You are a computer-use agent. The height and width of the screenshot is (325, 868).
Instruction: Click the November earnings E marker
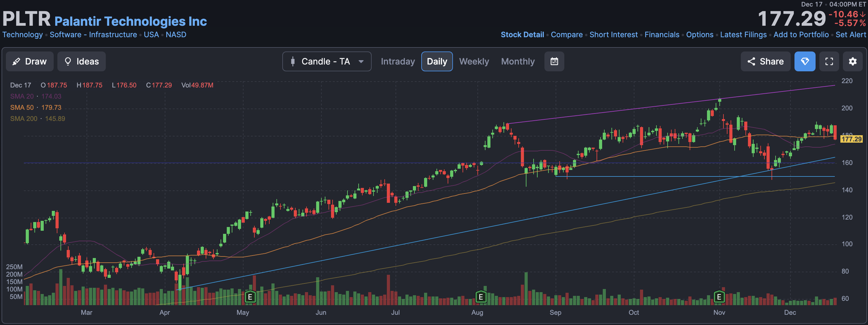click(x=719, y=297)
